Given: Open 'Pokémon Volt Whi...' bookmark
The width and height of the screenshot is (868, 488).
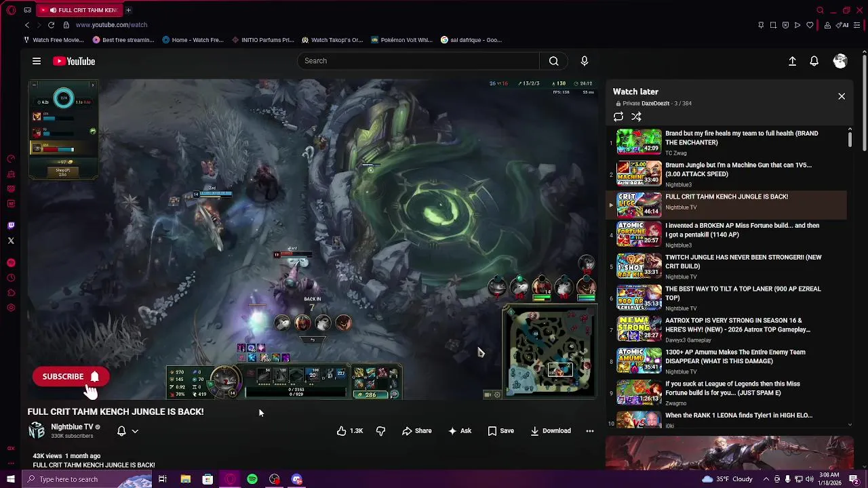Looking at the screenshot, I should (x=402, y=40).
